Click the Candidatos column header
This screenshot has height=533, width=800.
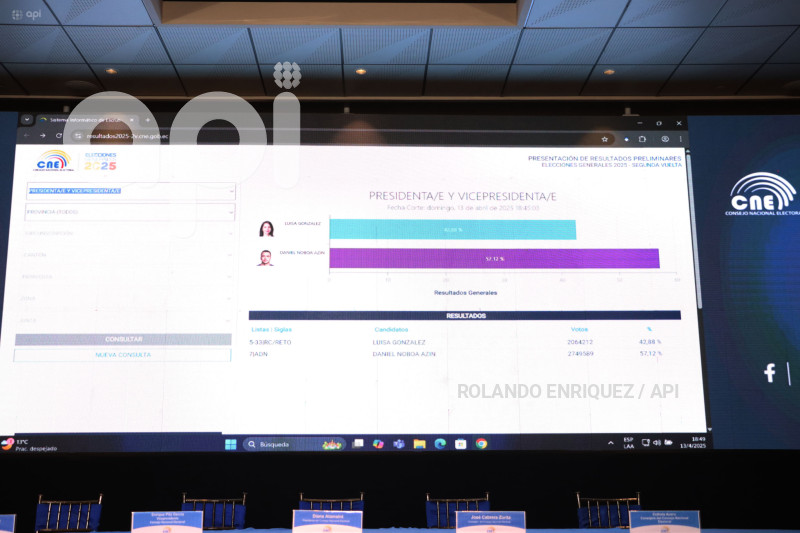coord(391,329)
